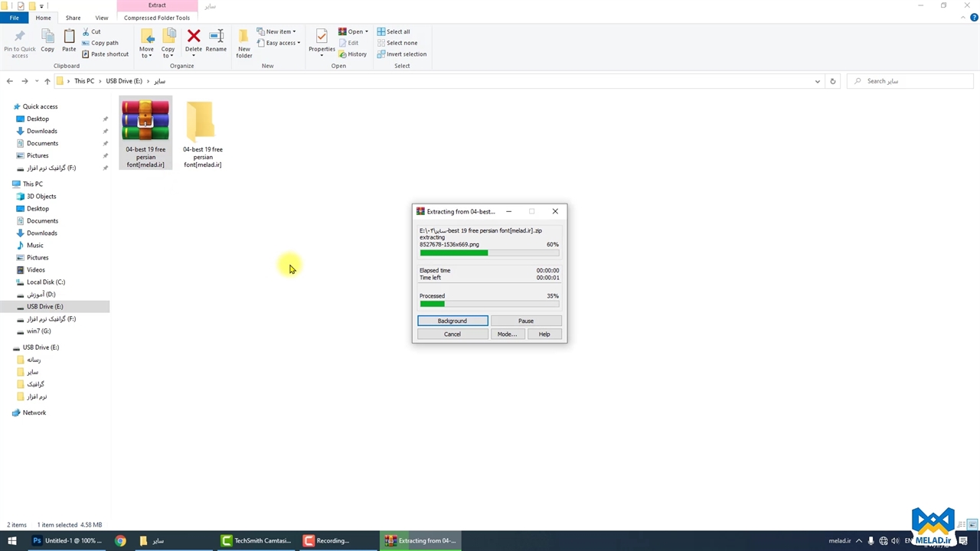Expand the address bar history dropdown
Image resolution: width=980 pixels, height=551 pixels.
817,81
